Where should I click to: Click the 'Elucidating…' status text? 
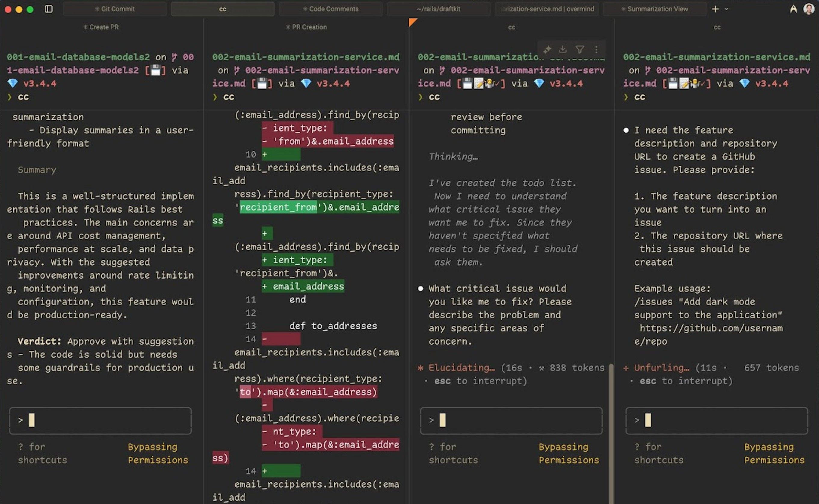click(462, 368)
